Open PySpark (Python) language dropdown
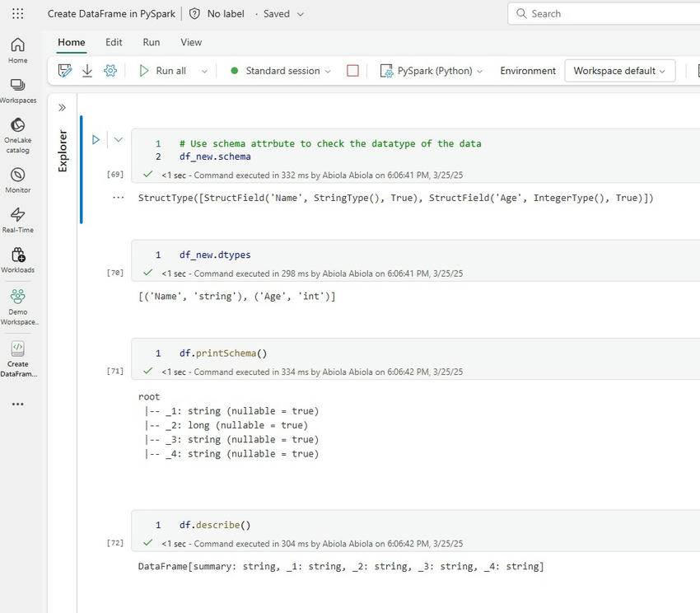The height and width of the screenshot is (613, 700). coord(432,71)
